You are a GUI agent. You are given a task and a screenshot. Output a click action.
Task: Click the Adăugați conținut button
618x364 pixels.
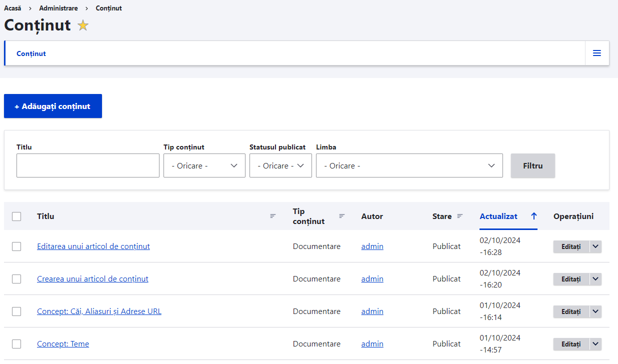click(x=53, y=106)
